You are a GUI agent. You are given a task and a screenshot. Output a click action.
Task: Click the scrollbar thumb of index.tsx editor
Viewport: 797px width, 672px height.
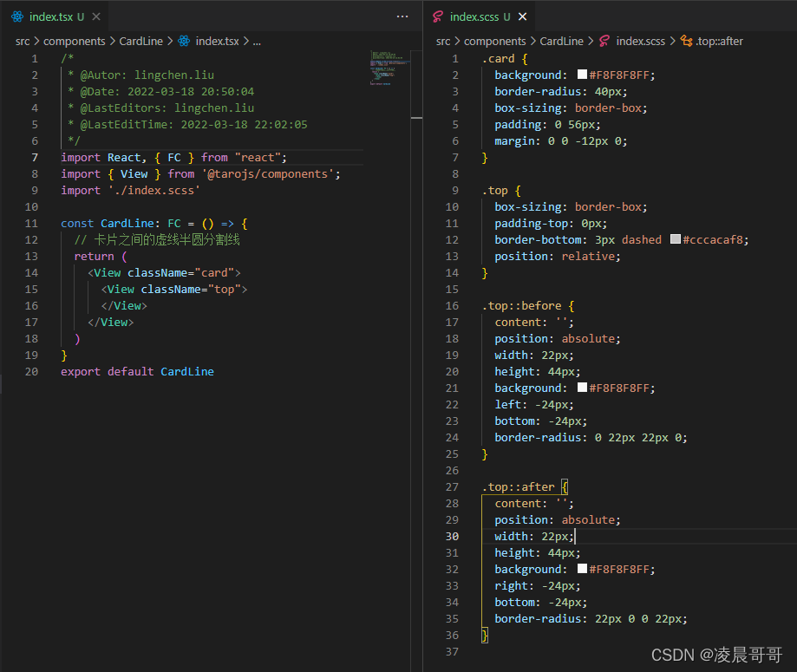pos(416,84)
